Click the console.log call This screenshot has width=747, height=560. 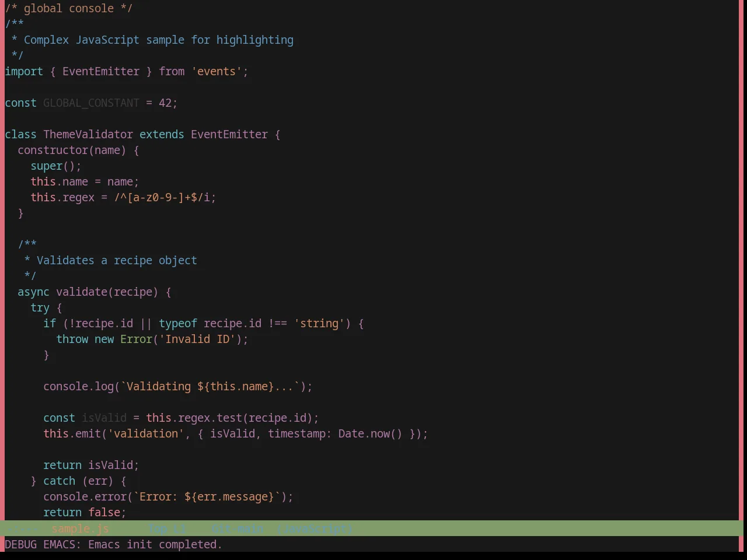[x=79, y=386]
